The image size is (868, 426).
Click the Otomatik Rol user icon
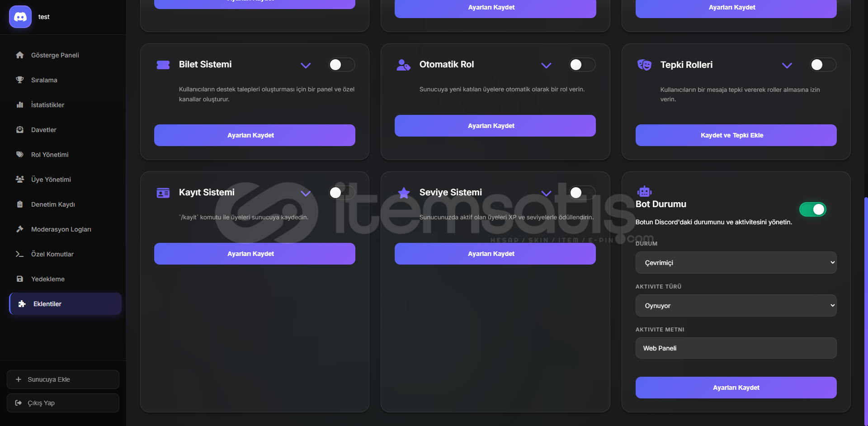click(403, 65)
